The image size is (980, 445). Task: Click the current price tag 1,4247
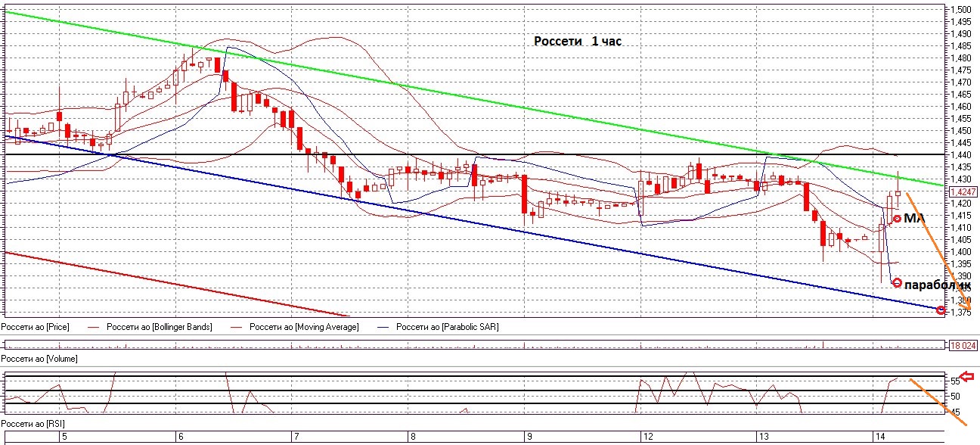963,192
